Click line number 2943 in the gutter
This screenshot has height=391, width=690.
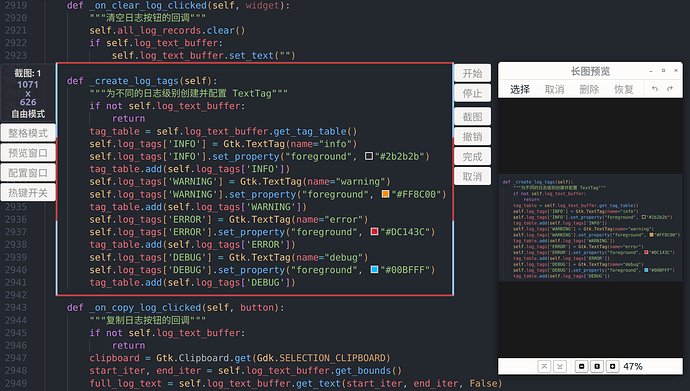point(16,307)
